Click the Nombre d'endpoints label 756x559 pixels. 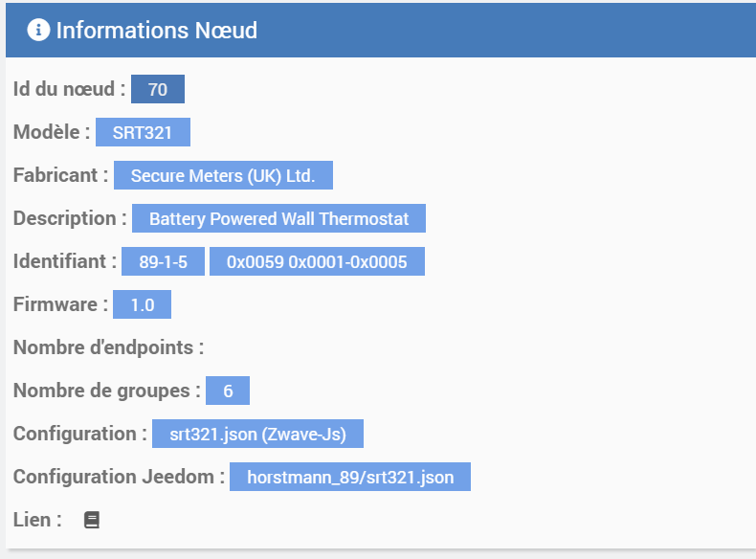[108, 347]
